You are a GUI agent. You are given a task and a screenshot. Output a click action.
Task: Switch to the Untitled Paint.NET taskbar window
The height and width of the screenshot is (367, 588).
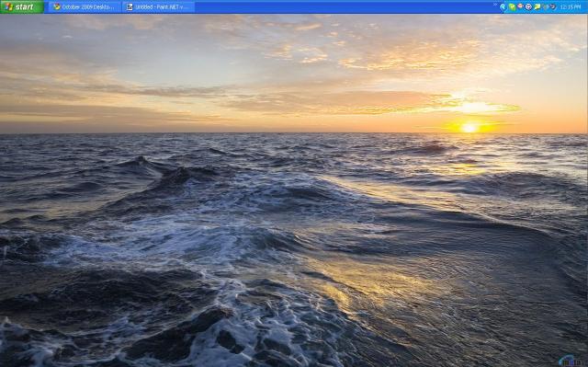click(x=158, y=6)
